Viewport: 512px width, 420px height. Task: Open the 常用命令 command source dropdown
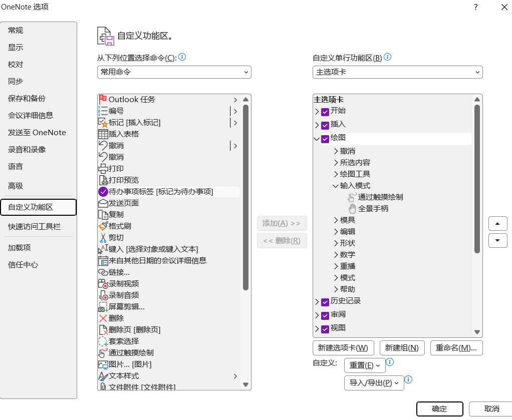pyautogui.click(x=174, y=72)
